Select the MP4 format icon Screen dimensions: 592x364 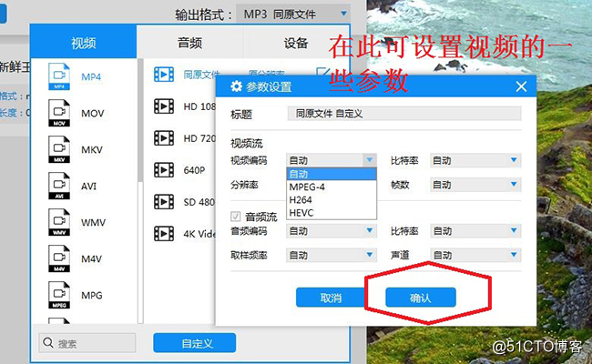click(59, 76)
